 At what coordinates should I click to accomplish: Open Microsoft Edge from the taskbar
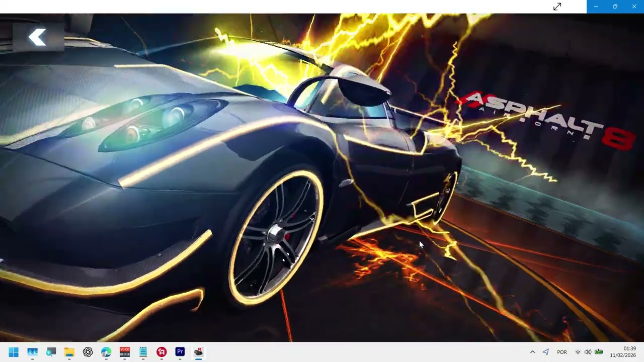pos(106,352)
